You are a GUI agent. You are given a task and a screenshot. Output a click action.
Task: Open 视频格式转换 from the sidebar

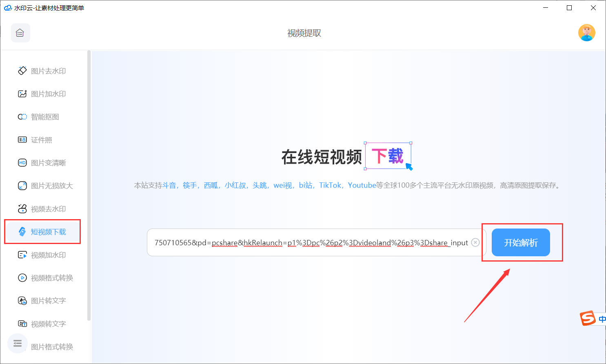52,278
